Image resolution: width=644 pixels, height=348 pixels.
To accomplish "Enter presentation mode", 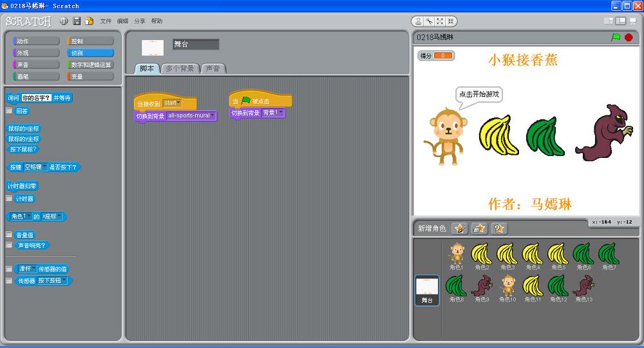I will coord(633,21).
